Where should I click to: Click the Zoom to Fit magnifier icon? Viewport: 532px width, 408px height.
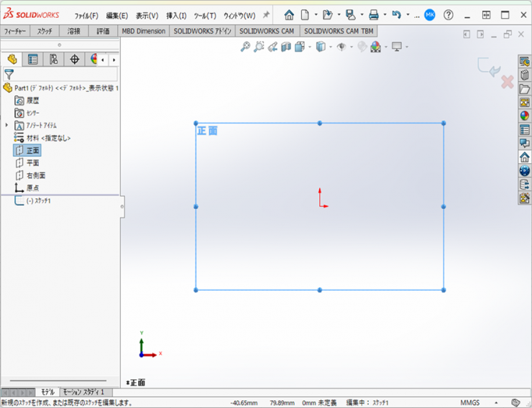245,47
